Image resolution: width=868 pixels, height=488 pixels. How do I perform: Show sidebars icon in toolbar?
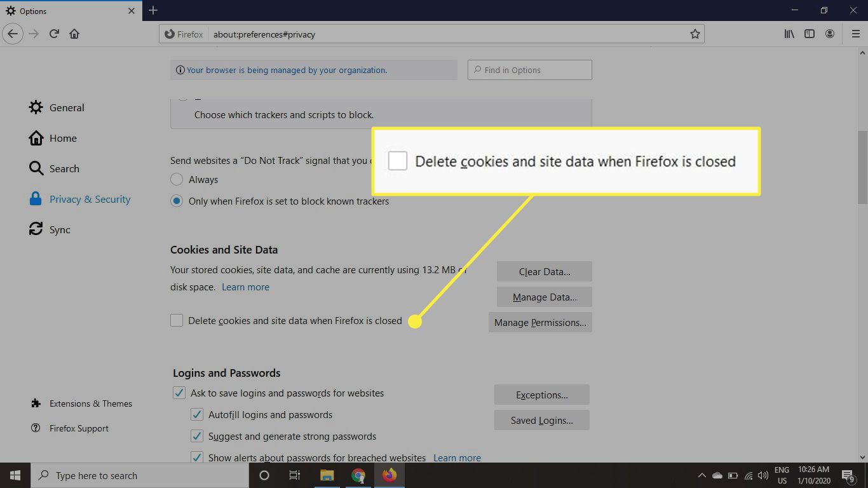[x=810, y=34]
